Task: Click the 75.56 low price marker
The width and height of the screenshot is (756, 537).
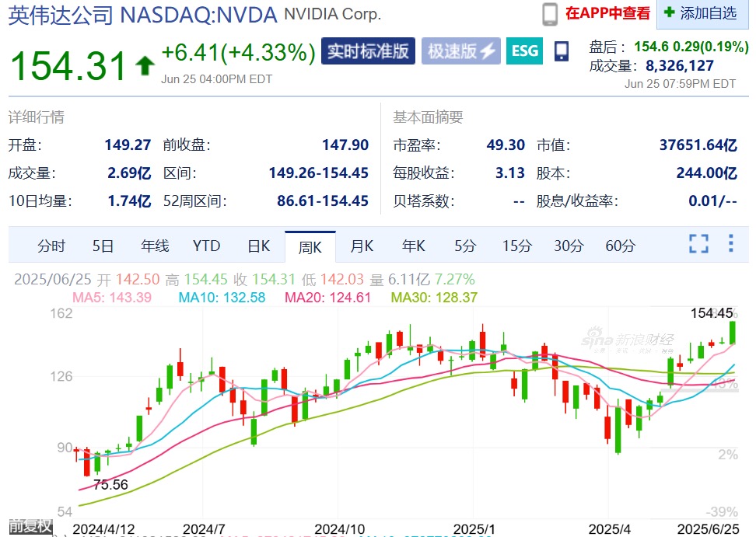Action: click(111, 484)
